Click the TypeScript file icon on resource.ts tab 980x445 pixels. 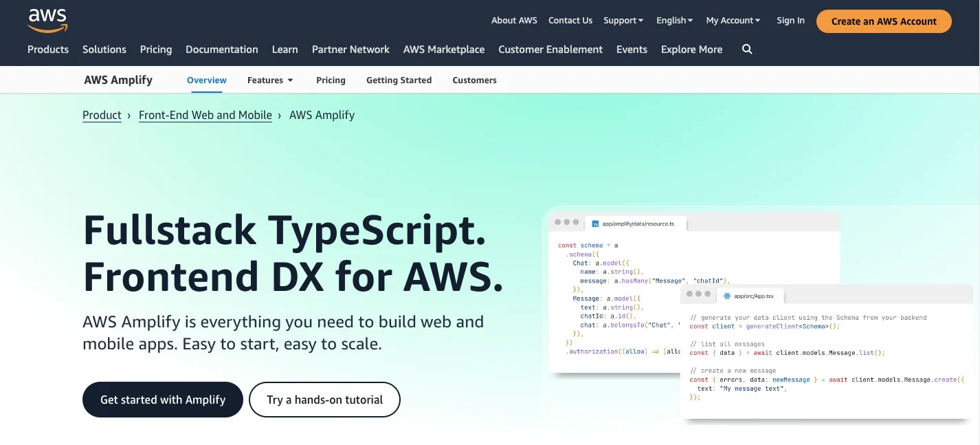595,224
